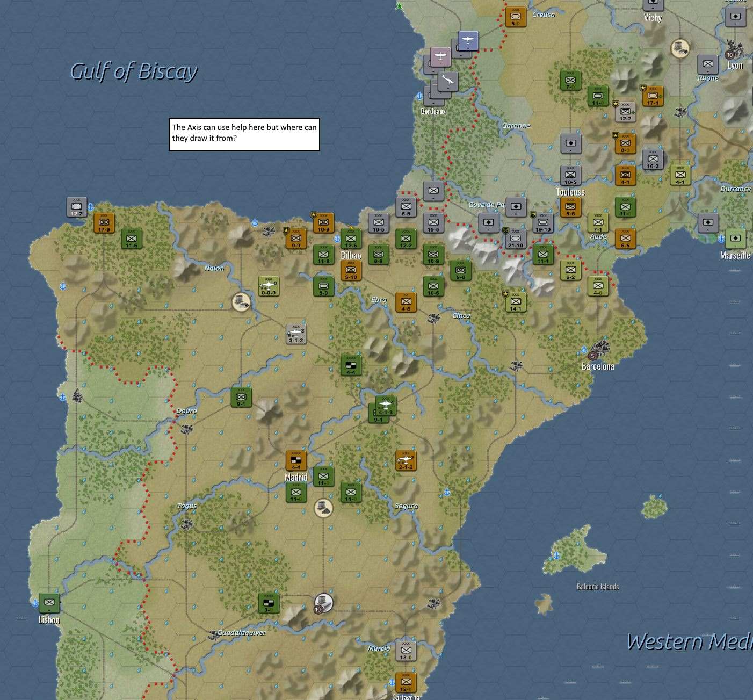Select the light green 14-1 unit
This screenshot has width=753, height=700.
[x=516, y=302]
